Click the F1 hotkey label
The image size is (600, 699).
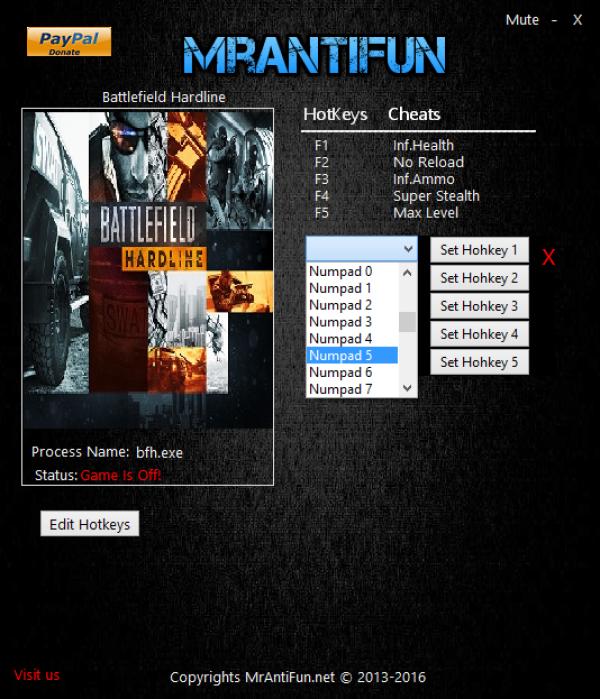pyautogui.click(x=321, y=145)
